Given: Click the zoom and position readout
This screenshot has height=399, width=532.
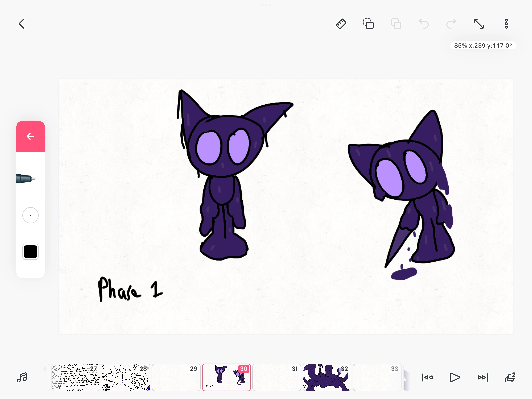Looking at the screenshot, I should (483, 46).
